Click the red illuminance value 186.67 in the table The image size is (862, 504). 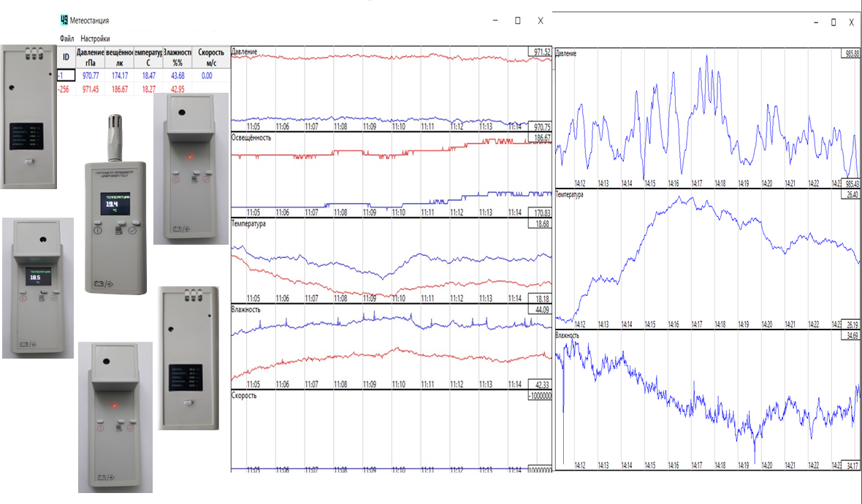[x=119, y=89]
